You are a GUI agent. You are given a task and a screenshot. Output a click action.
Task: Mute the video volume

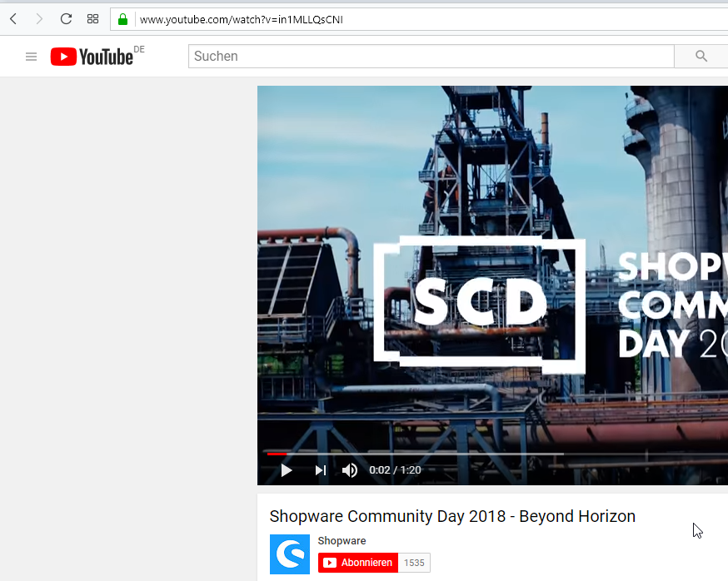point(350,470)
